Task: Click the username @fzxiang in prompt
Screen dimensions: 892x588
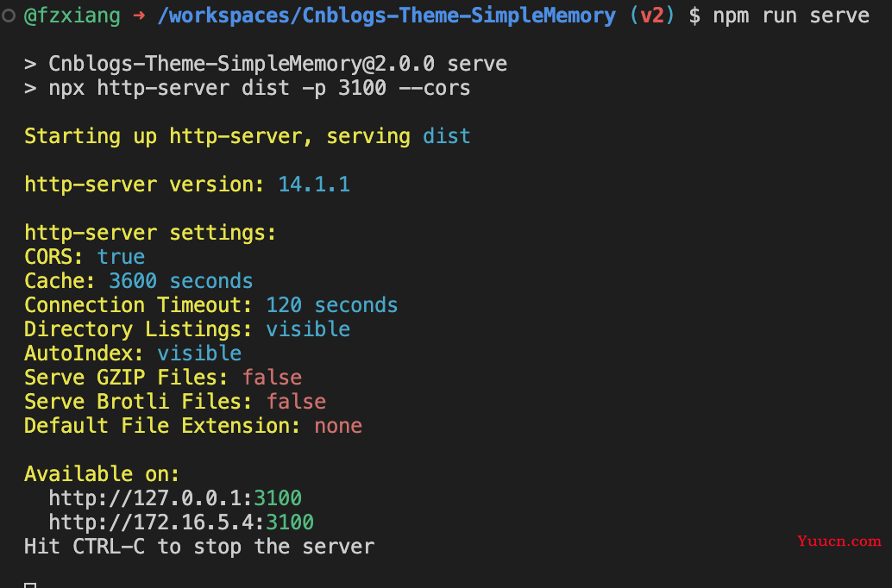Action: click(x=72, y=16)
